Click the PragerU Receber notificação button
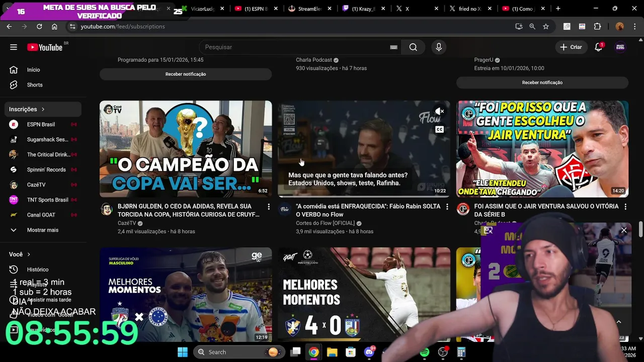 [x=542, y=82]
